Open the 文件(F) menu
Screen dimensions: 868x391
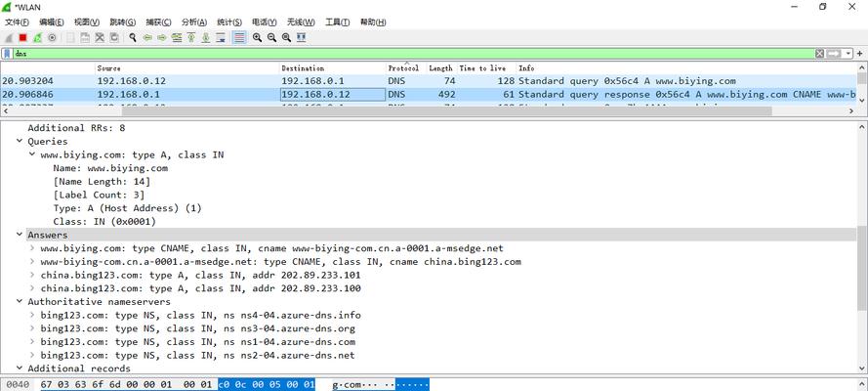[17, 22]
